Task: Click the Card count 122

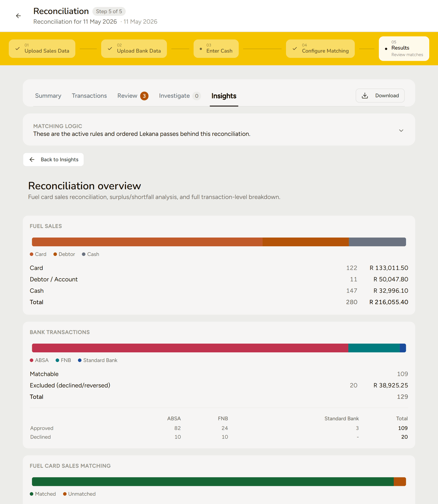Action: [x=352, y=268]
